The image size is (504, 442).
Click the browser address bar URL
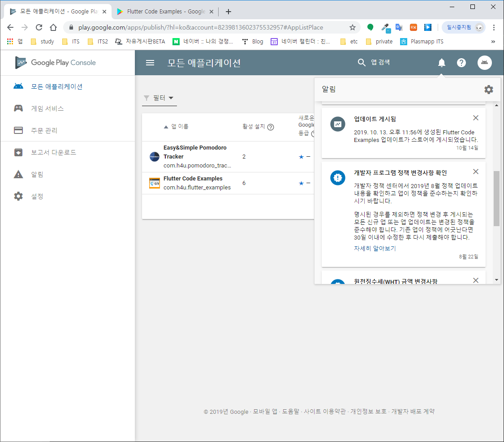[x=201, y=27]
